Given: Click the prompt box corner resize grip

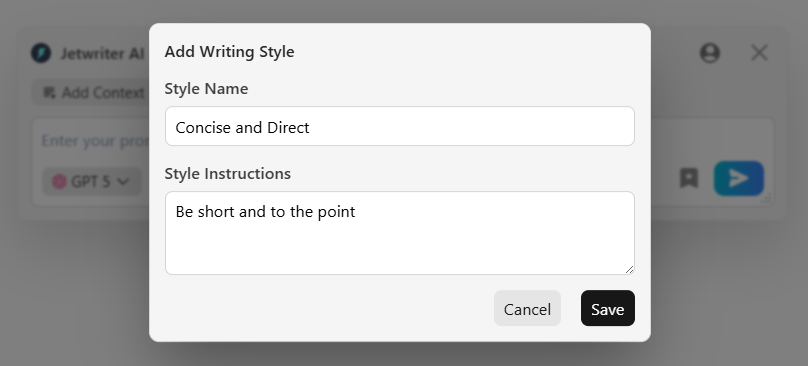Looking at the screenshot, I should pyautogui.click(x=766, y=198).
